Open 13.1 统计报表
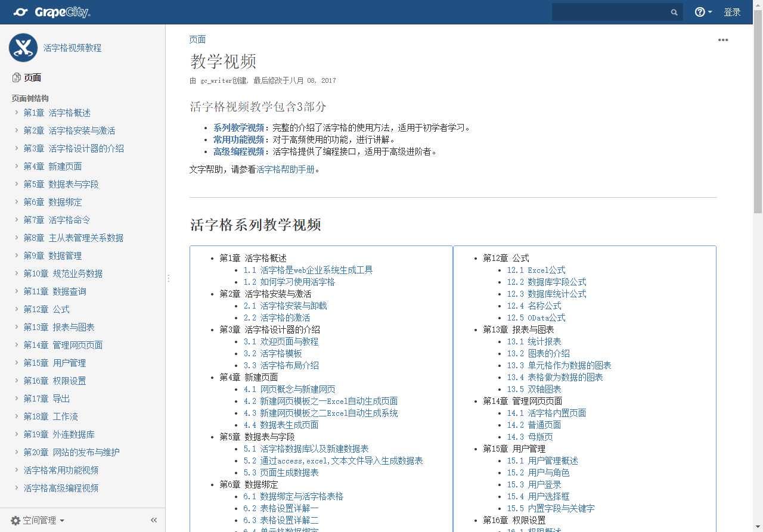The image size is (763, 532). [534, 341]
